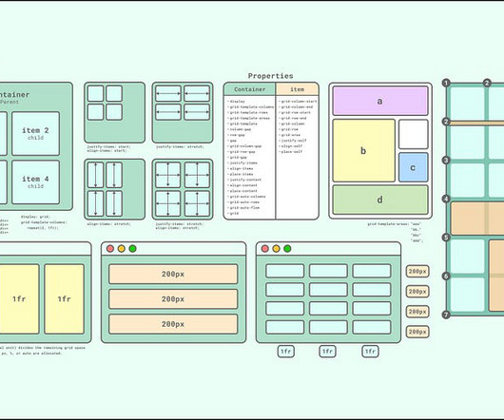
Task: Click the red dot in the grid cells window
Action: (x=265, y=249)
